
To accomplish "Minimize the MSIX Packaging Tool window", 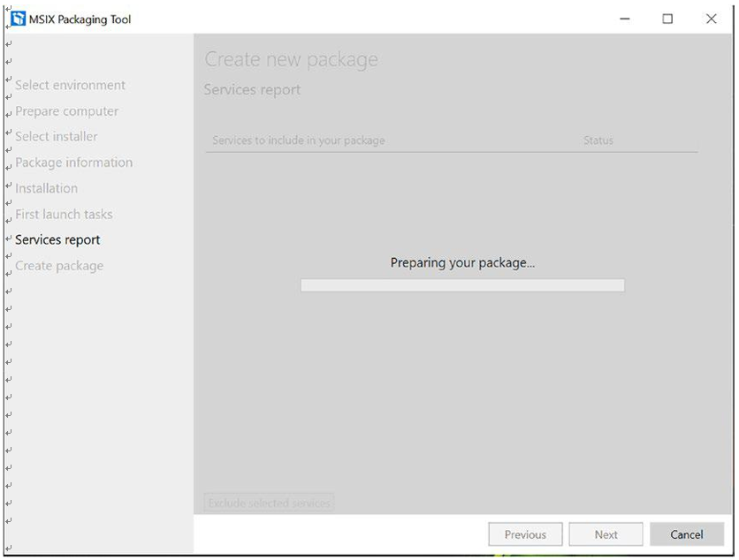I will pos(624,19).
